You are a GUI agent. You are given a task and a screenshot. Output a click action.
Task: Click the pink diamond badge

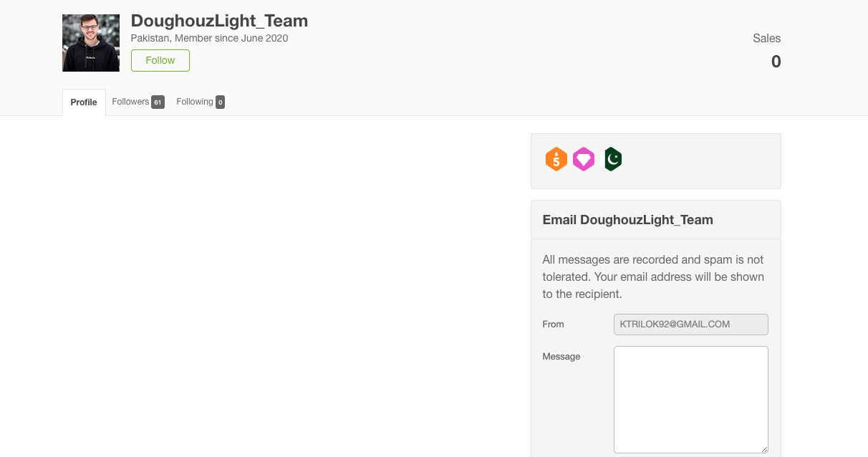click(x=584, y=159)
